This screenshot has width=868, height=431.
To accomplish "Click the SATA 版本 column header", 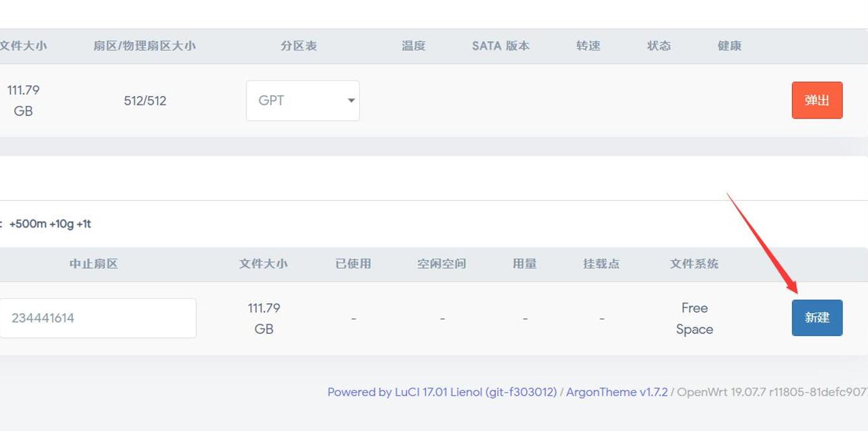I will pos(501,46).
